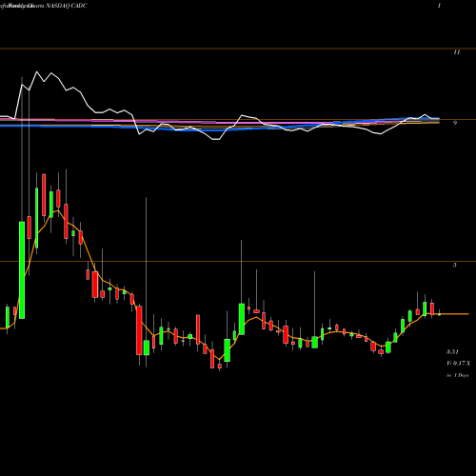The height and width of the screenshot is (476, 476).
Task: Click the 9 price axis label
Action: (455, 123)
